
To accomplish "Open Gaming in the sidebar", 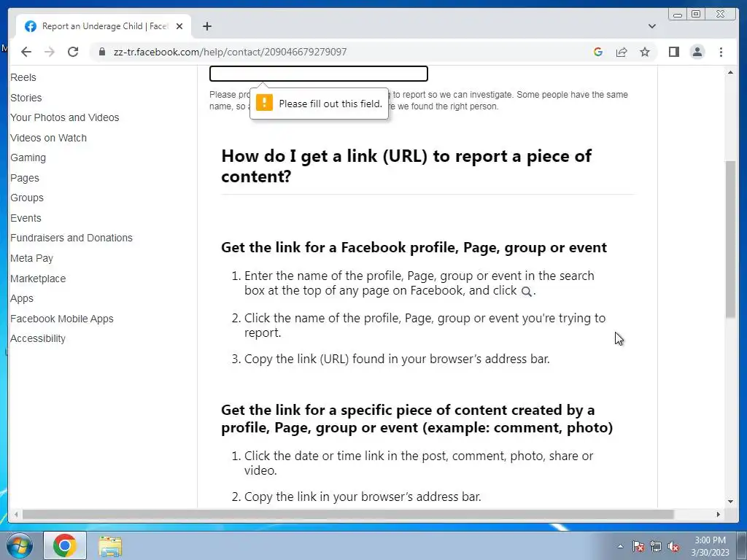I will pos(28,157).
